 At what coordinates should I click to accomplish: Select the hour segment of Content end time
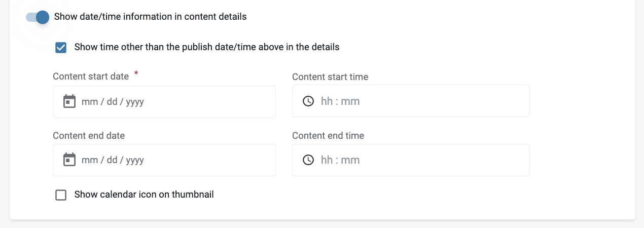coord(327,160)
